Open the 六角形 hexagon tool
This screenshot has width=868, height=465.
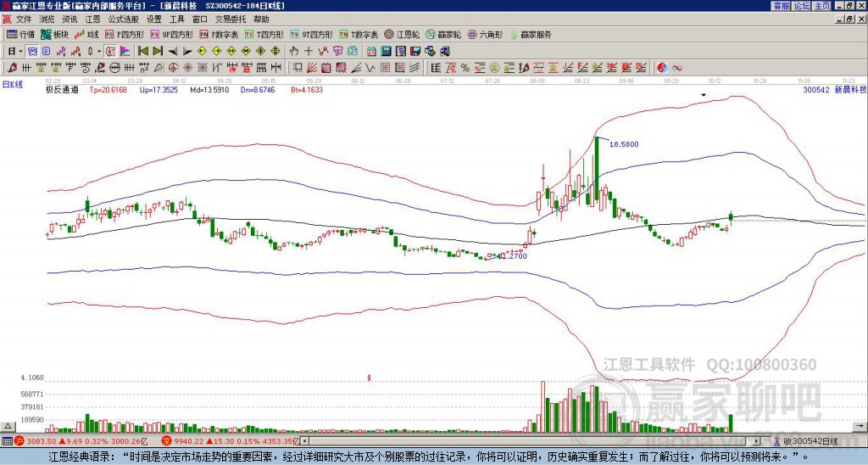click(486, 34)
